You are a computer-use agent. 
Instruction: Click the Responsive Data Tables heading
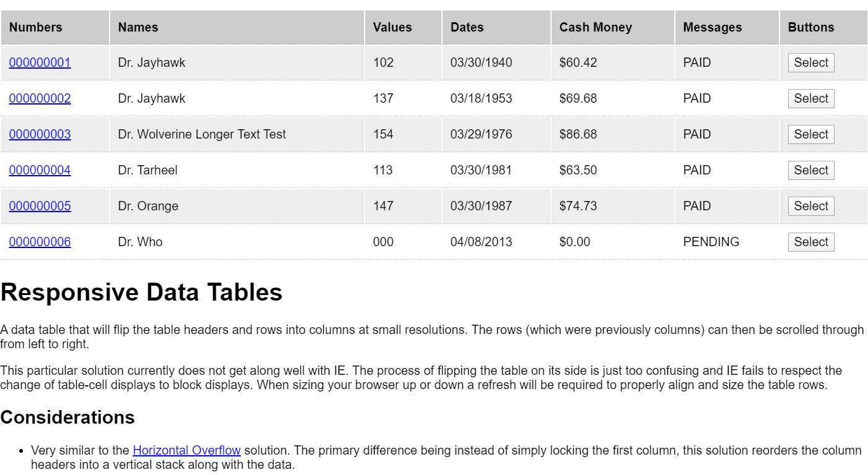[x=142, y=292]
